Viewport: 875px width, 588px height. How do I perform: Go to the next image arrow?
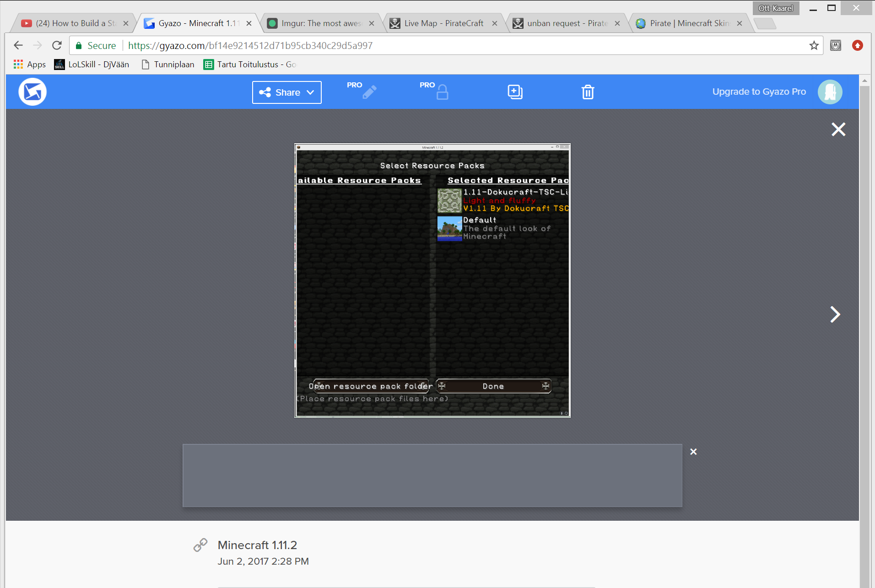pyautogui.click(x=835, y=314)
